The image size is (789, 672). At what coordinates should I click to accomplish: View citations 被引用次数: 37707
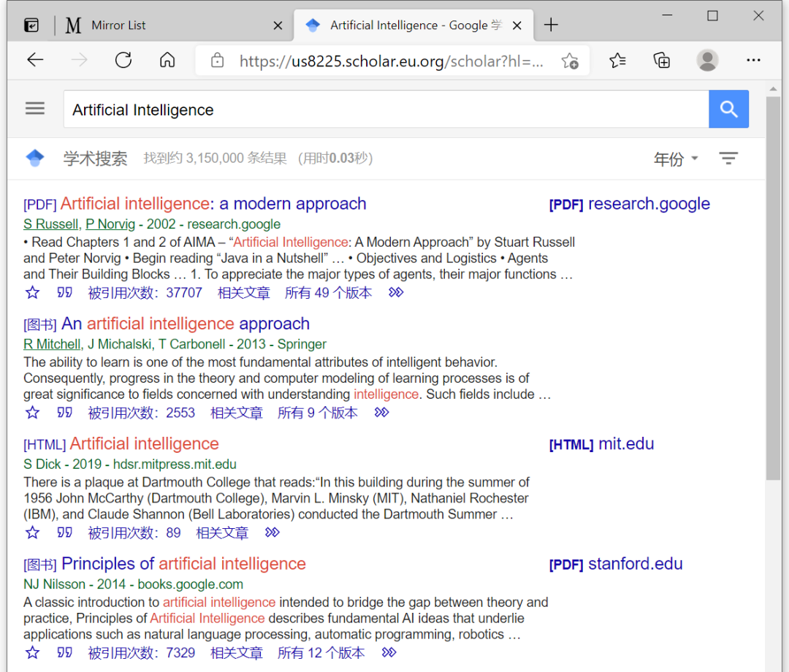(145, 293)
